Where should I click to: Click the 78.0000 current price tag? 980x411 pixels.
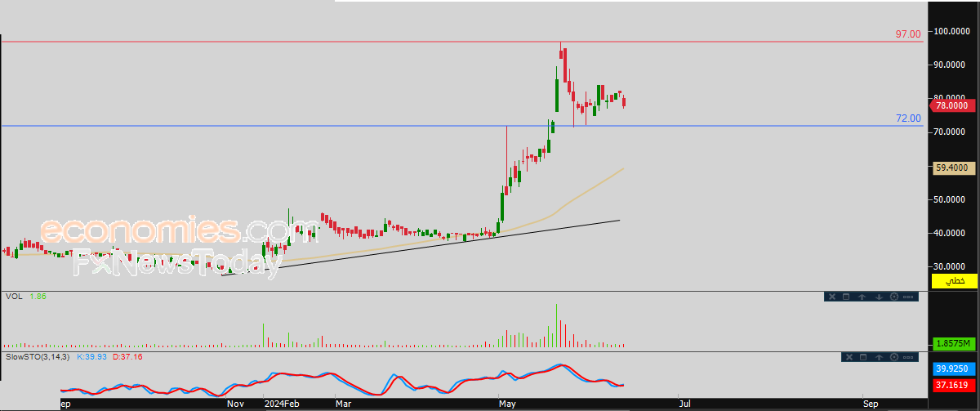(x=951, y=105)
